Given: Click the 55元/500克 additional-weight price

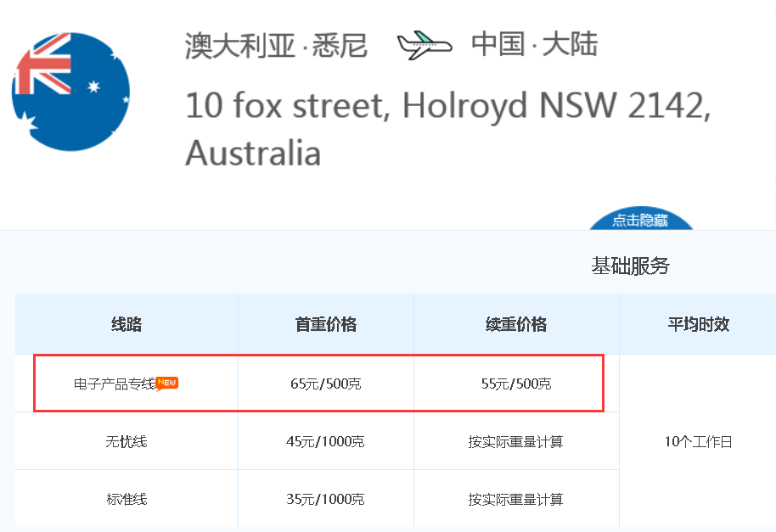Looking at the screenshot, I should [516, 384].
